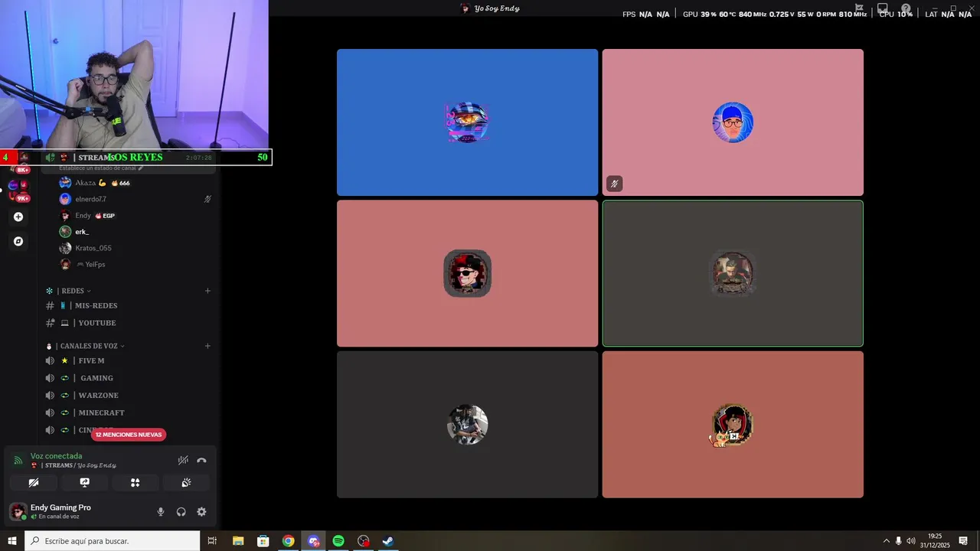Open system volume control

(910, 541)
